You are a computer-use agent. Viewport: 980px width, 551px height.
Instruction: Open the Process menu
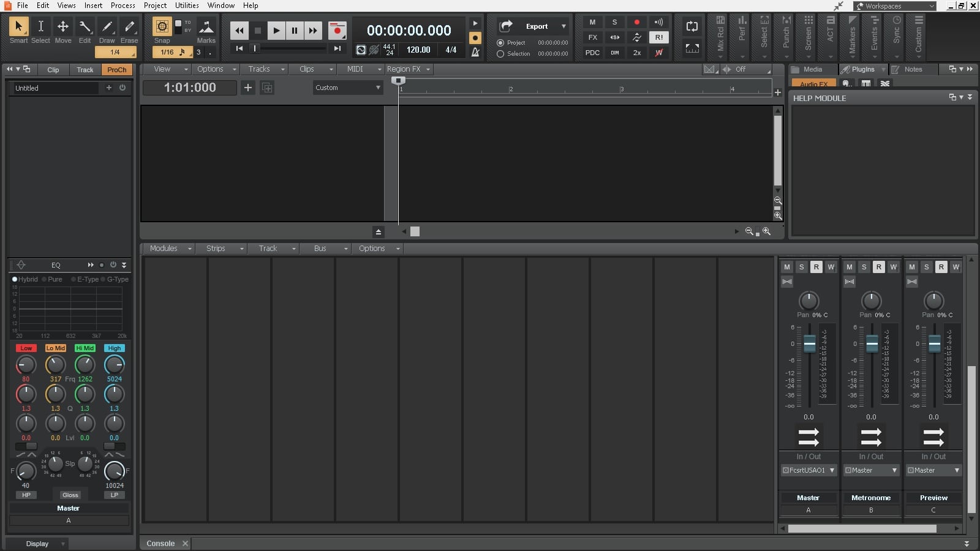coord(123,6)
